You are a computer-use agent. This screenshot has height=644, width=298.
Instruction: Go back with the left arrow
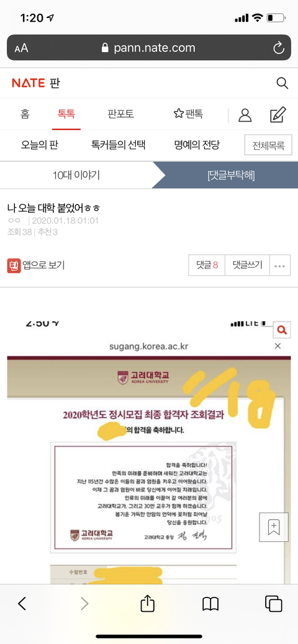[x=22, y=603]
